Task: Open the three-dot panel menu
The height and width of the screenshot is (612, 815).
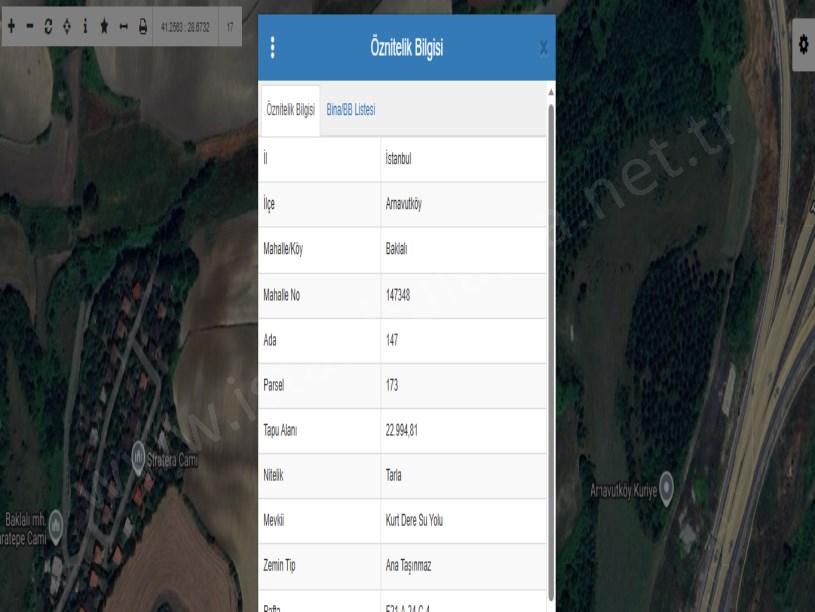Action: 272,47
